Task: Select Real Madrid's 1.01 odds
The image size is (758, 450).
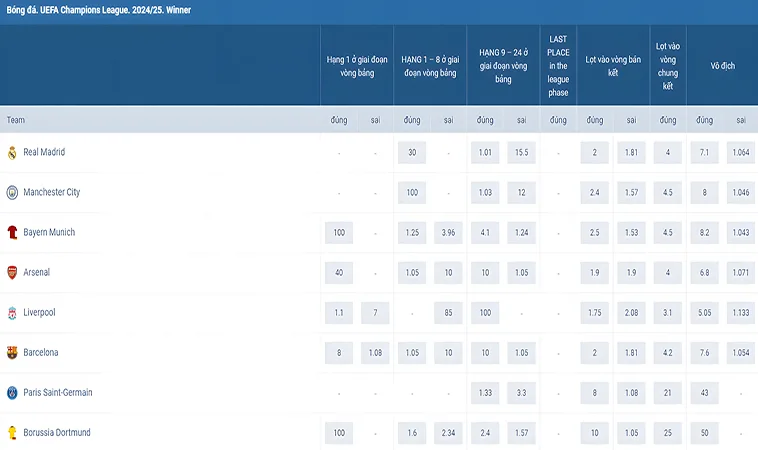Action: (485, 153)
